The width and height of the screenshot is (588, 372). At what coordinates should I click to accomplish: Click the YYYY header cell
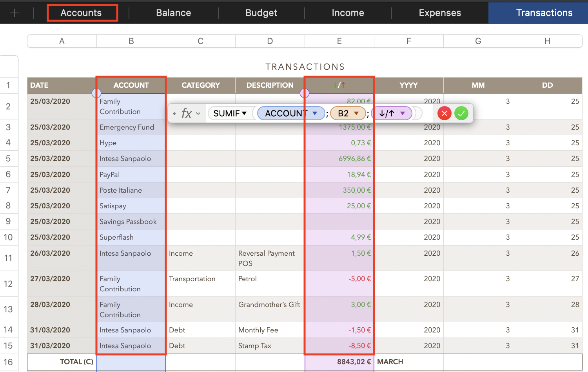[409, 85]
